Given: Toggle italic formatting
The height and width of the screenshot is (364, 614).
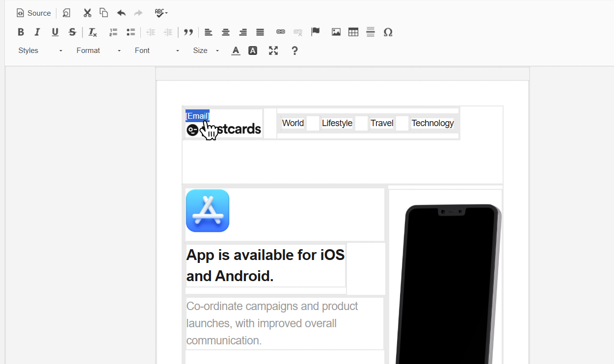Looking at the screenshot, I should click(37, 32).
